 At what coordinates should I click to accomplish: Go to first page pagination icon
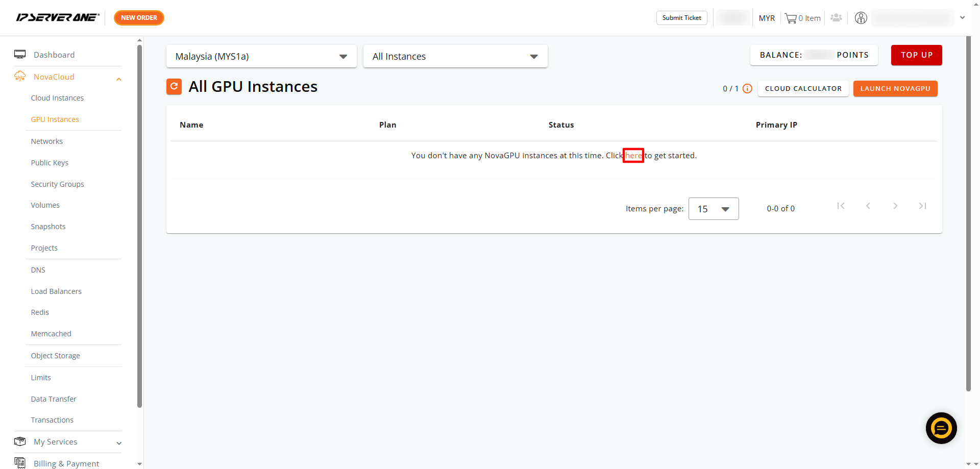click(x=841, y=206)
